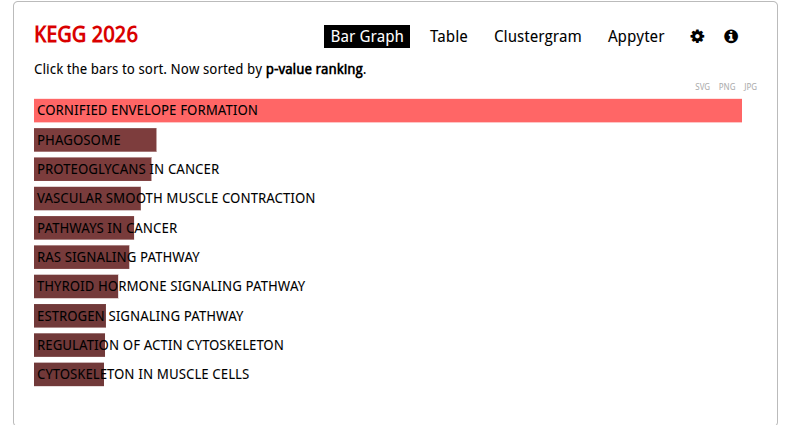Open the settings gear icon

tap(697, 36)
